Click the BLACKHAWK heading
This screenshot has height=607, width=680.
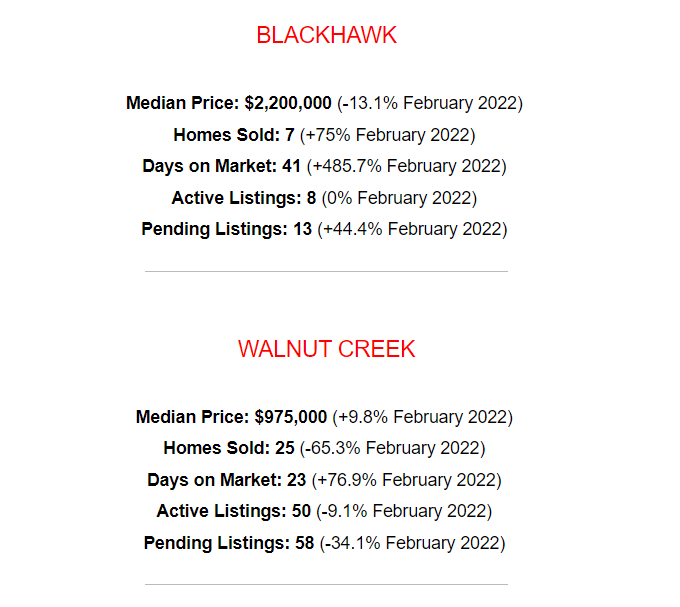(326, 35)
